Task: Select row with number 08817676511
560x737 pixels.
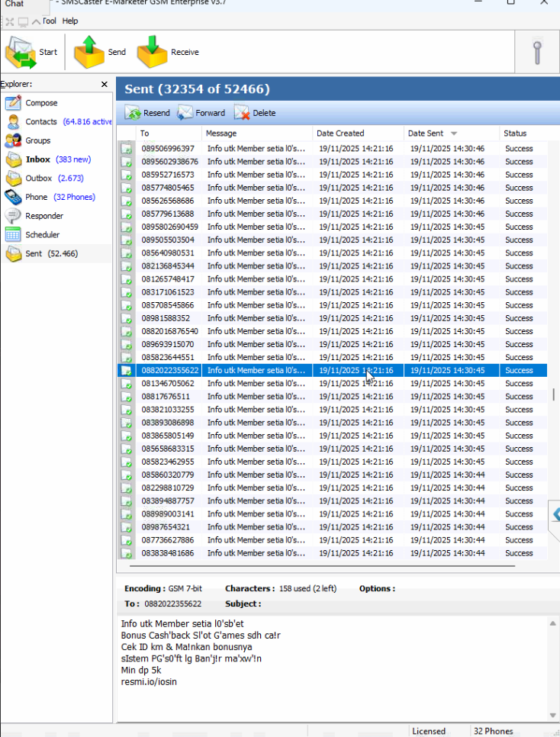Action: 332,397
